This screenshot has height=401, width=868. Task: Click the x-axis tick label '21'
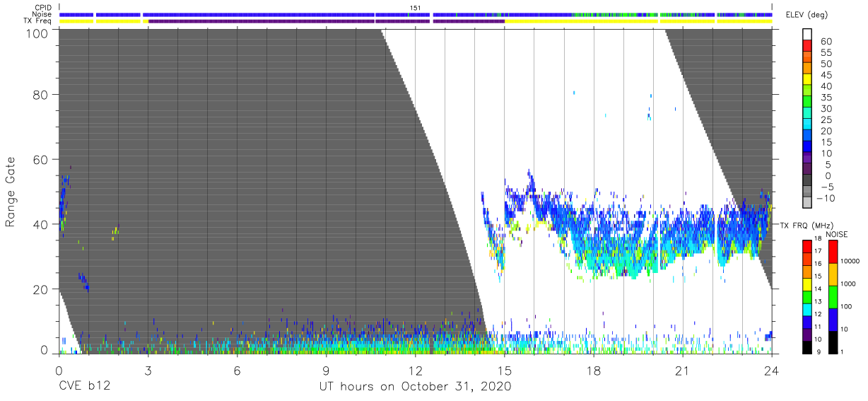pyautogui.click(x=682, y=371)
